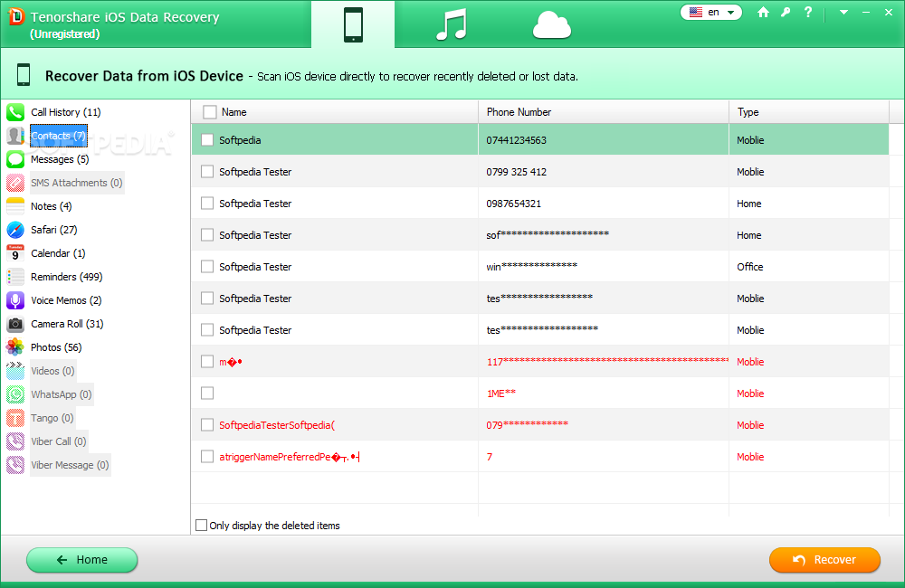Image resolution: width=905 pixels, height=588 pixels.
Task: Check the box for sof***** contact
Action: tap(207, 235)
